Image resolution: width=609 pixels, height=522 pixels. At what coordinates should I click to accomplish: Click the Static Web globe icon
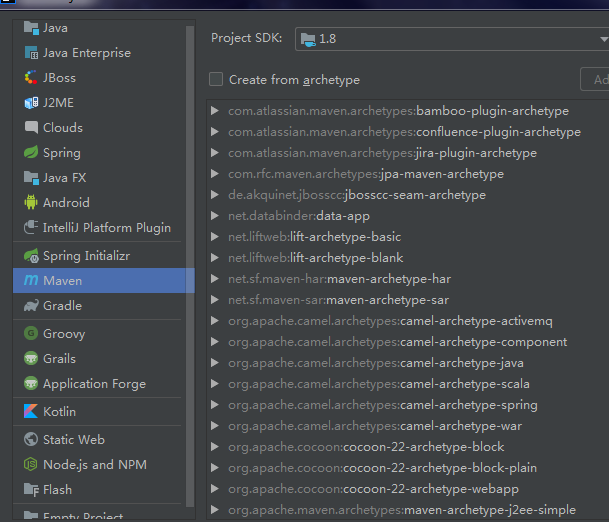coord(31,439)
